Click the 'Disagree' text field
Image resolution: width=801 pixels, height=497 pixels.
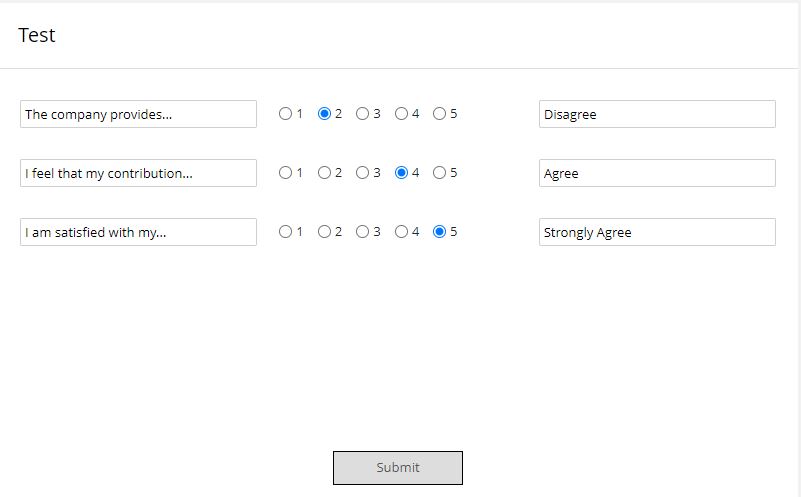pyautogui.click(x=657, y=114)
